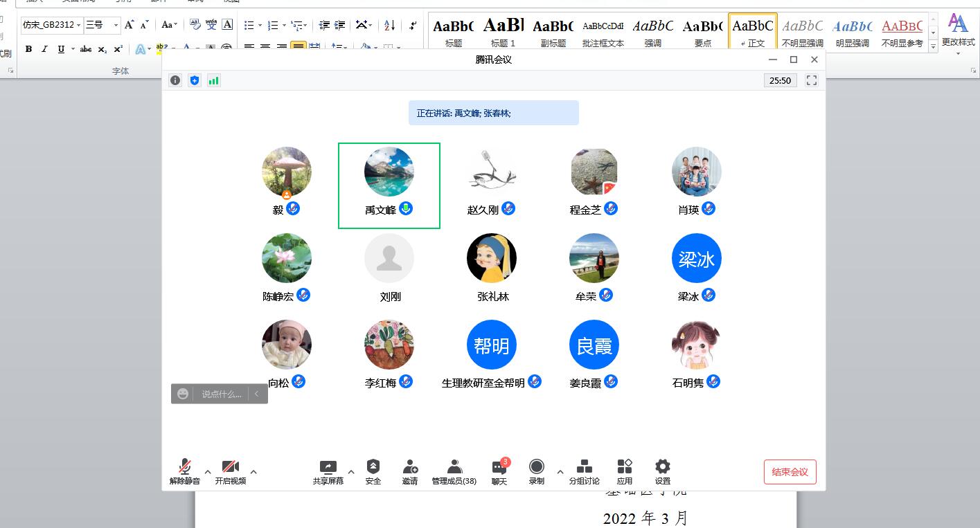Toggle bold formatting in Word ribbon
This screenshot has width=980, height=528.
point(28,49)
